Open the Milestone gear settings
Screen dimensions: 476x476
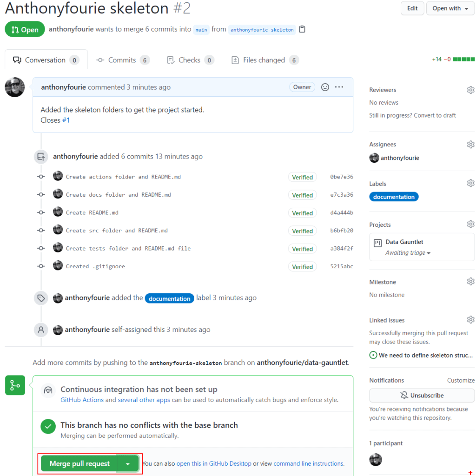pyautogui.click(x=470, y=282)
